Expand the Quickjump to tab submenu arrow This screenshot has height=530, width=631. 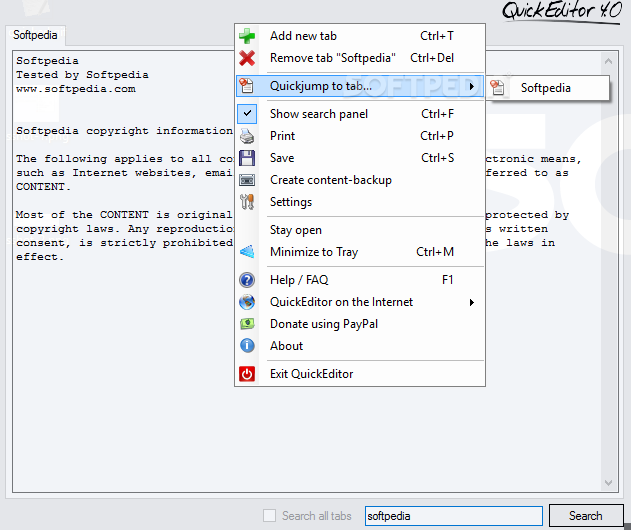click(472, 86)
